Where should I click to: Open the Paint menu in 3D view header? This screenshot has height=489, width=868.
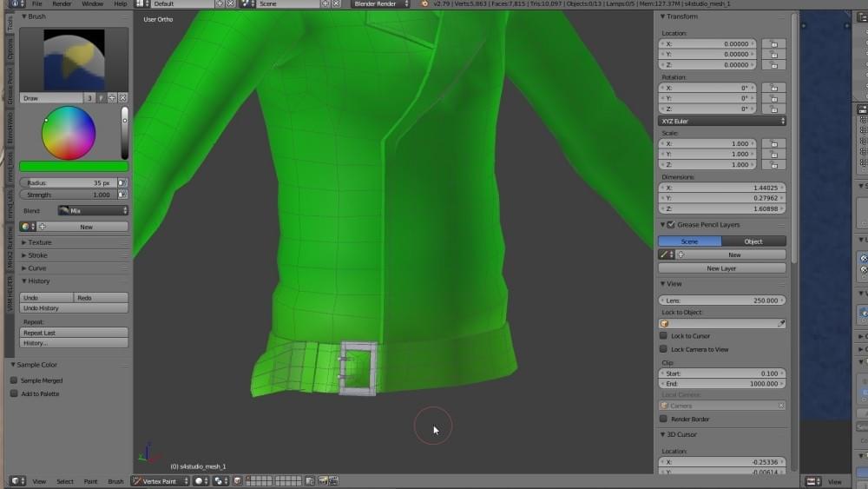[x=91, y=481]
